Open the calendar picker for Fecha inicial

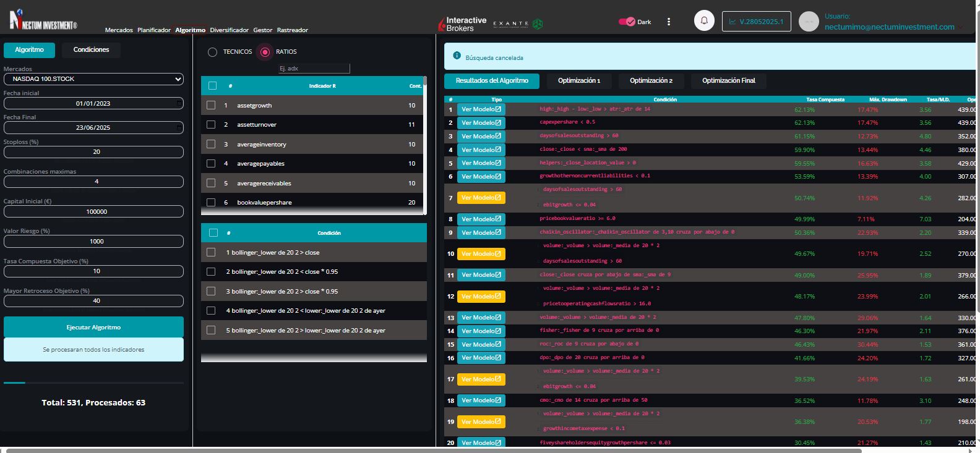(179, 103)
